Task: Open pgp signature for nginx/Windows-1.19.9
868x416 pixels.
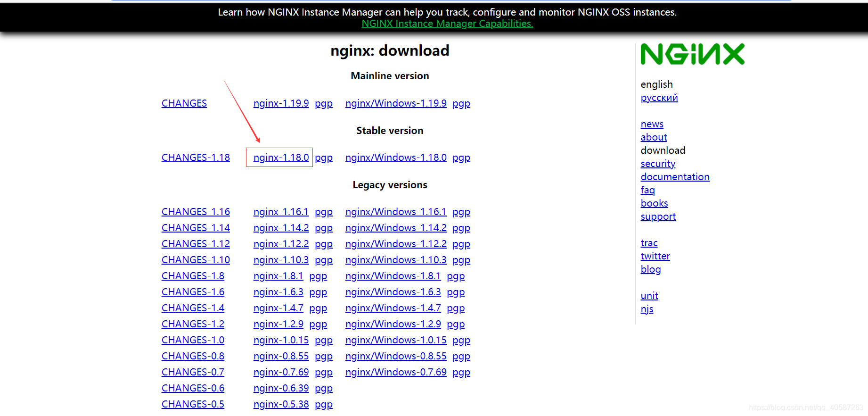Action: [461, 104]
